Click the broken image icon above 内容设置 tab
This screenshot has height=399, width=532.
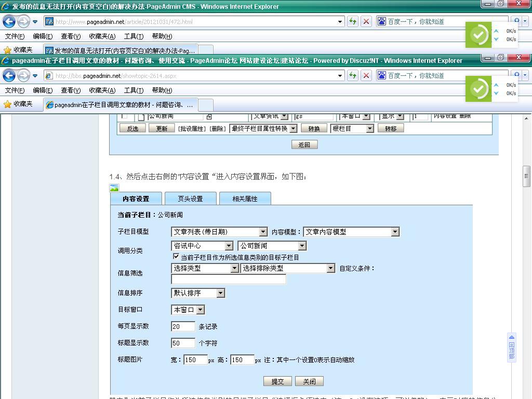coord(114,188)
